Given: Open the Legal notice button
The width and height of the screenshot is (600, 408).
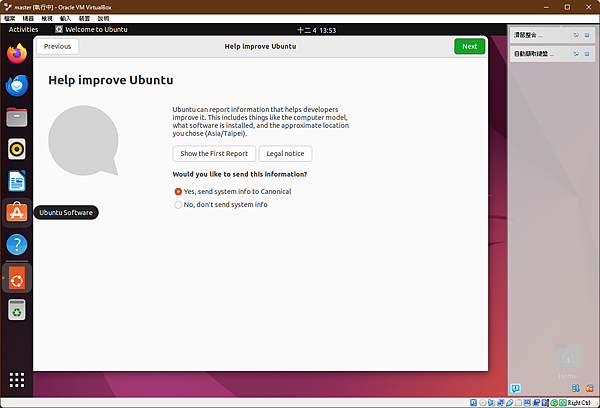Looking at the screenshot, I should coord(285,153).
